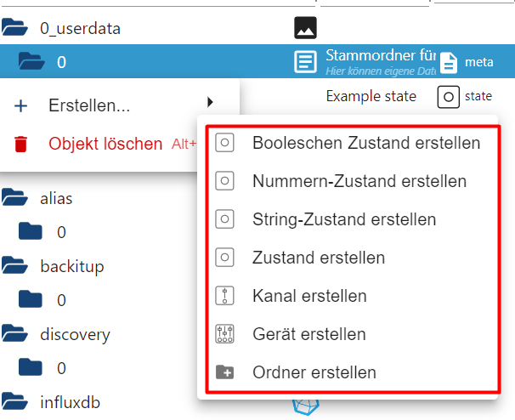The width and height of the screenshot is (515, 420).
Task: Select Booleschen Zustand erstellen menu entry
Action: coord(352,143)
